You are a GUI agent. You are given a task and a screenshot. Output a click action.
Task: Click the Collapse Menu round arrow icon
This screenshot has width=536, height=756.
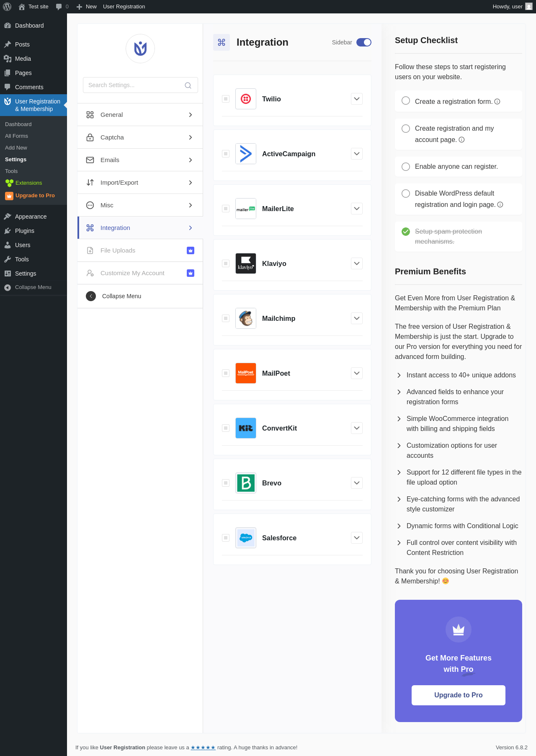(91, 296)
